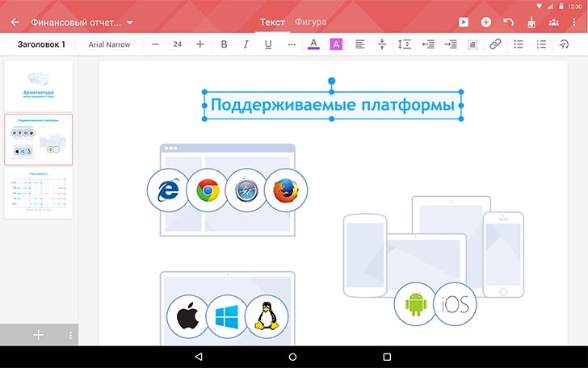Open the document title dropdown arrow

point(130,23)
